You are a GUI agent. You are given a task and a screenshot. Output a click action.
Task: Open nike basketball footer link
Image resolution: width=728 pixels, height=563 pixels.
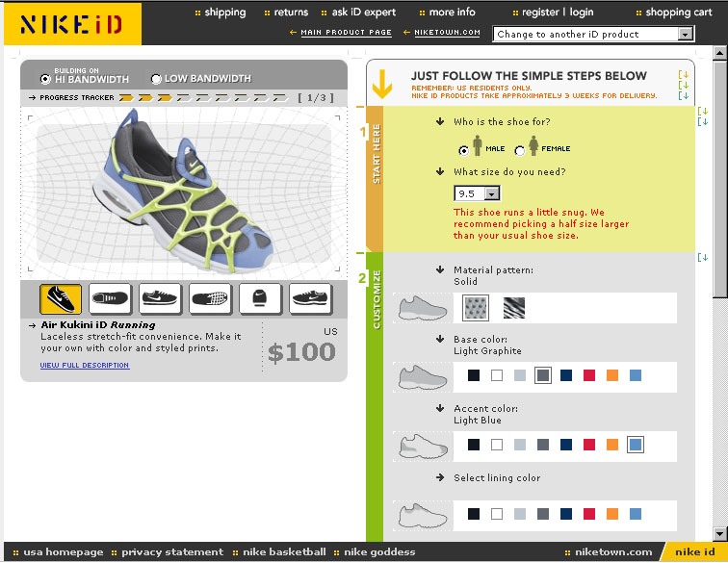[x=284, y=551]
